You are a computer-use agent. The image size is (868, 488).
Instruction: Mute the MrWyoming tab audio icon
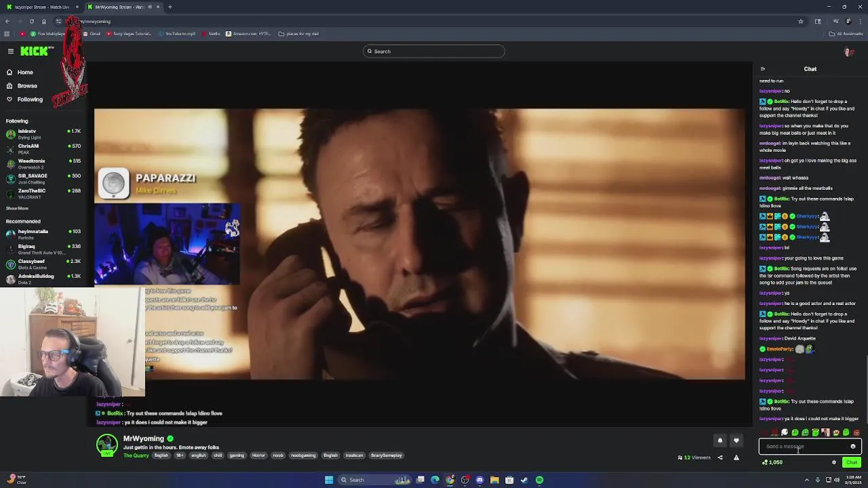point(149,7)
